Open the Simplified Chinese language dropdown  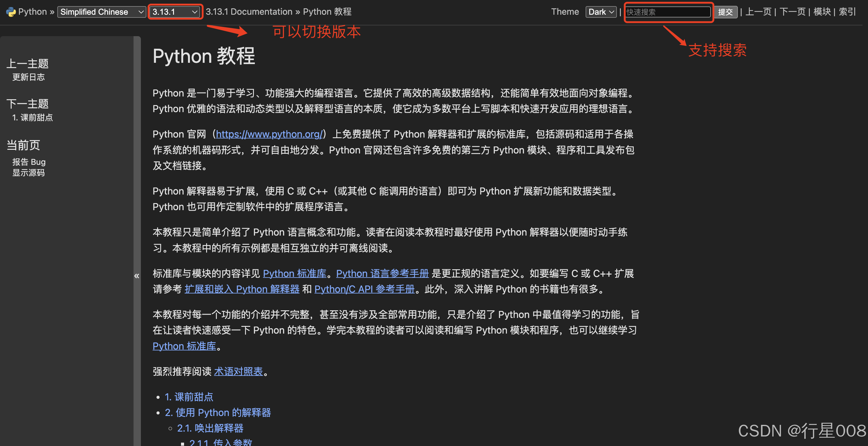click(x=101, y=12)
